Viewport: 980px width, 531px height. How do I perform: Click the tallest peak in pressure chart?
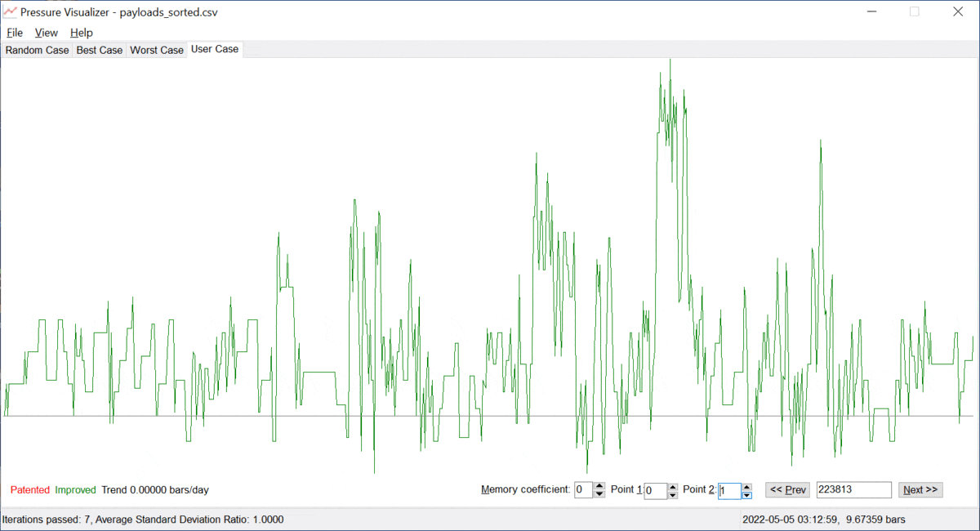(670, 62)
